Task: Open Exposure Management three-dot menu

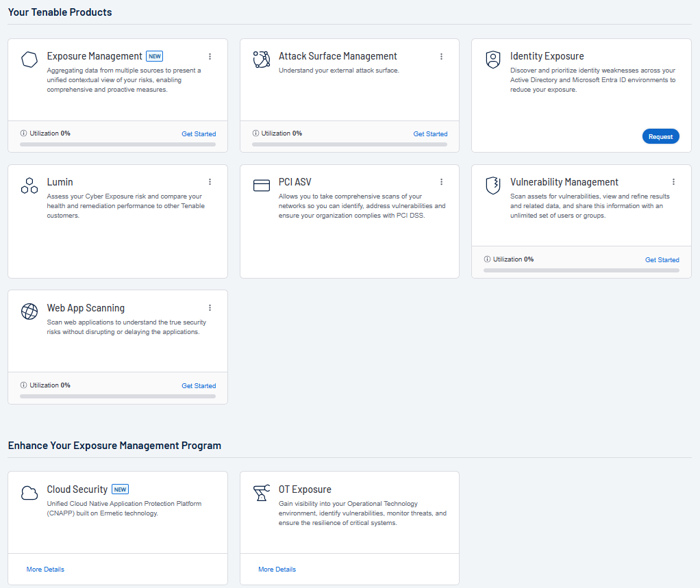Action: click(x=210, y=56)
